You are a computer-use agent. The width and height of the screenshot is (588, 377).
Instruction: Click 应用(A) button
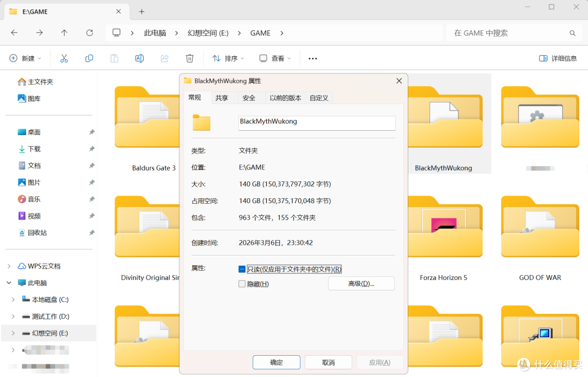[380, 362]
